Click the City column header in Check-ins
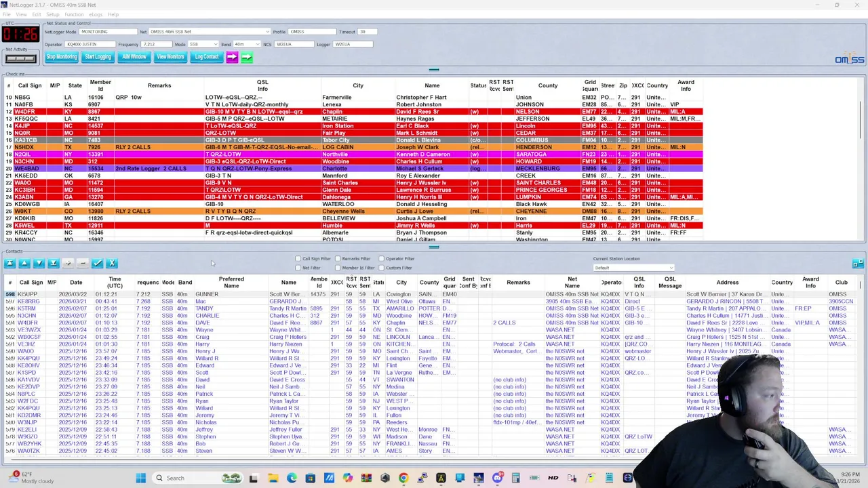The image size is (868, 488). (x=358, y=85)
